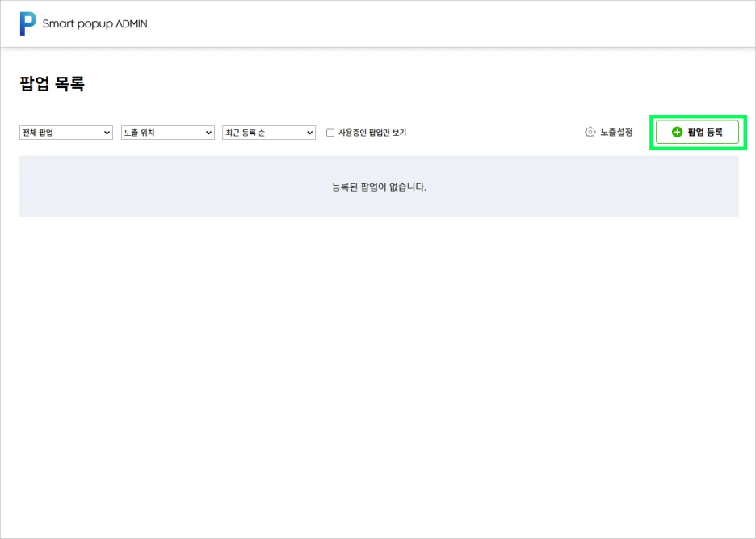Click the green plus icon inside 팝업 등록 button
Screen dimensions: 756x539
[x=678, y=132]
